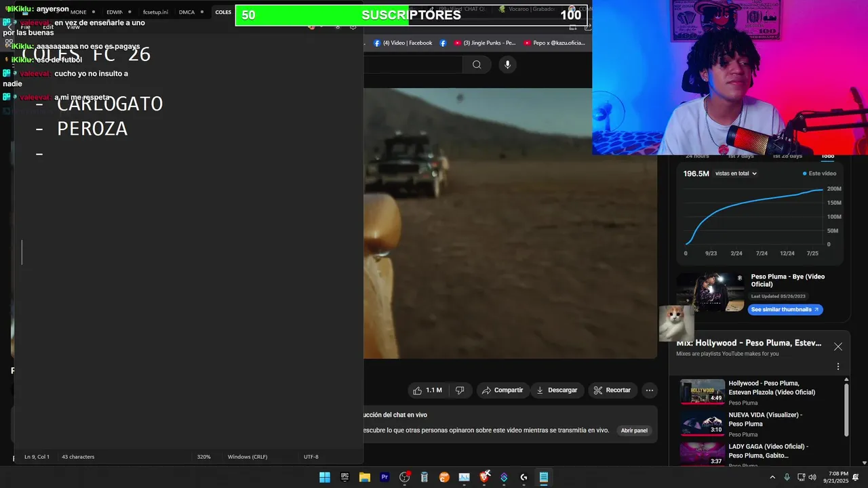Switch to the fcsetup.ini Notepad tab

pyautogui.click(x=155, y=12)
